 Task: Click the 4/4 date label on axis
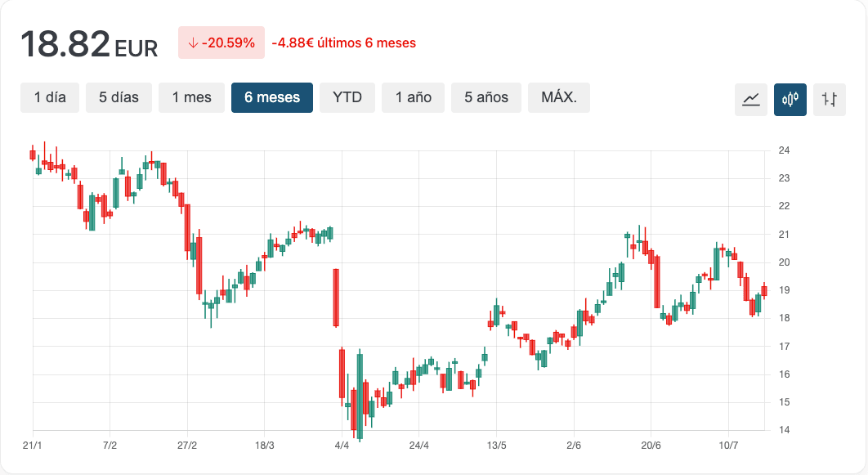pyautogui.click(x=342, y=446)
